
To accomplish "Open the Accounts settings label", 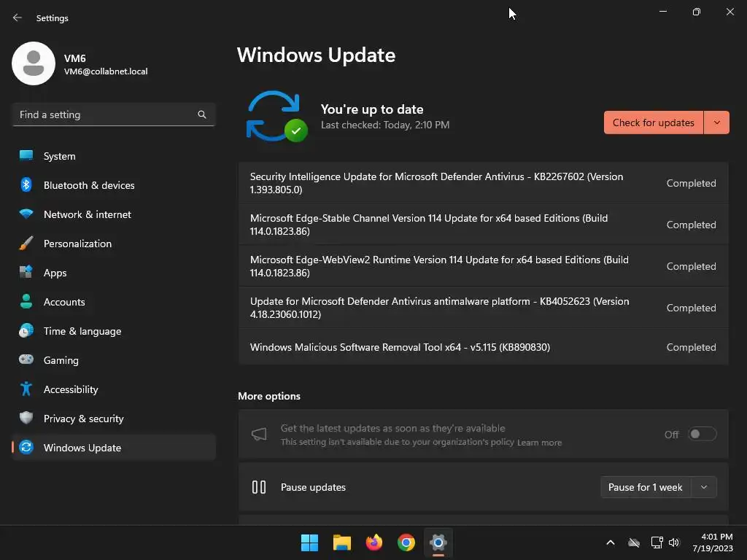I will coord(64,302).
